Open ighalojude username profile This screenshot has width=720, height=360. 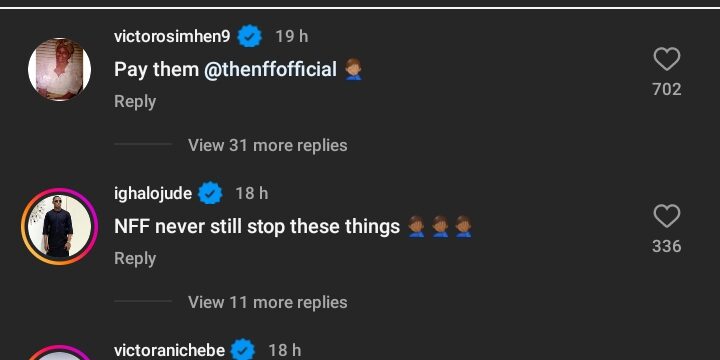[x=153, y=193]
